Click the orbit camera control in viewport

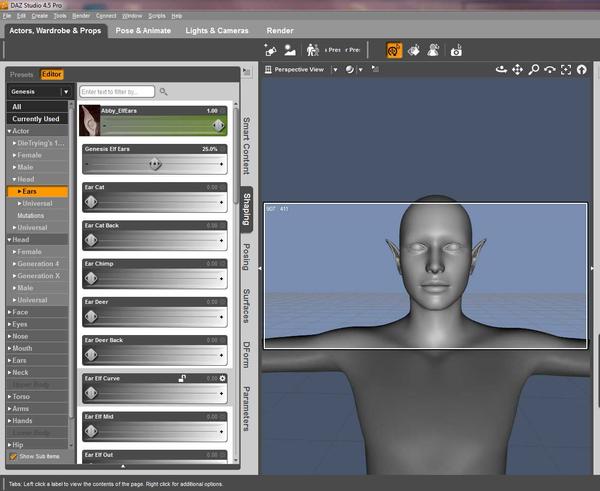click(501, 70)
